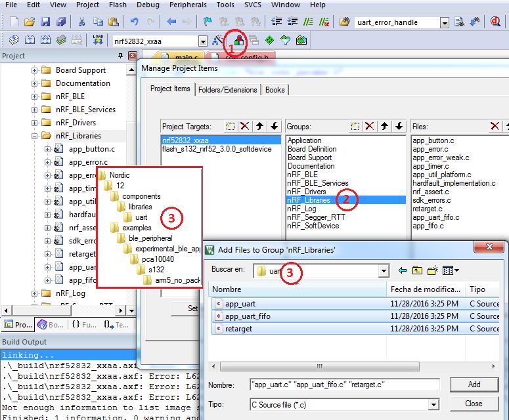The height and width of the screenshot is (420, 509).
Task: Select the Project tab at panel bottom
Action: point(18,325)
